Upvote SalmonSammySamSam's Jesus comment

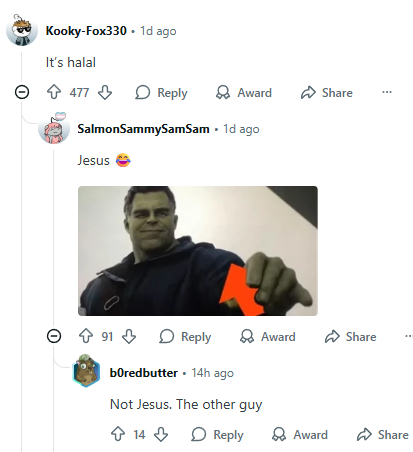(86, 336)
